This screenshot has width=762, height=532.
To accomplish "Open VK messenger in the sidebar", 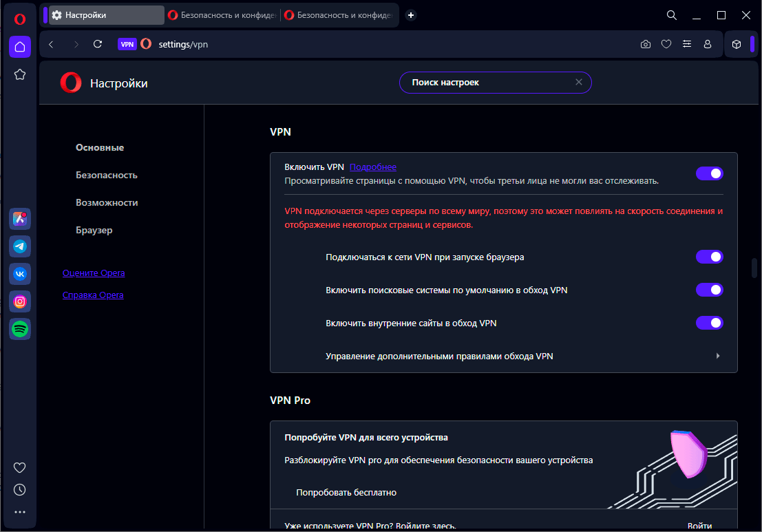I will [20, 274].
